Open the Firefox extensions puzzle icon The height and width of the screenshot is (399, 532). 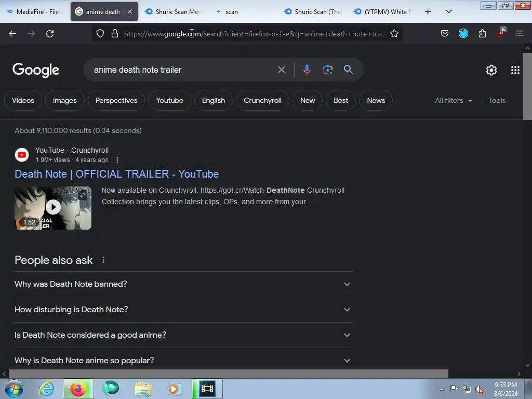pos(482,34)
